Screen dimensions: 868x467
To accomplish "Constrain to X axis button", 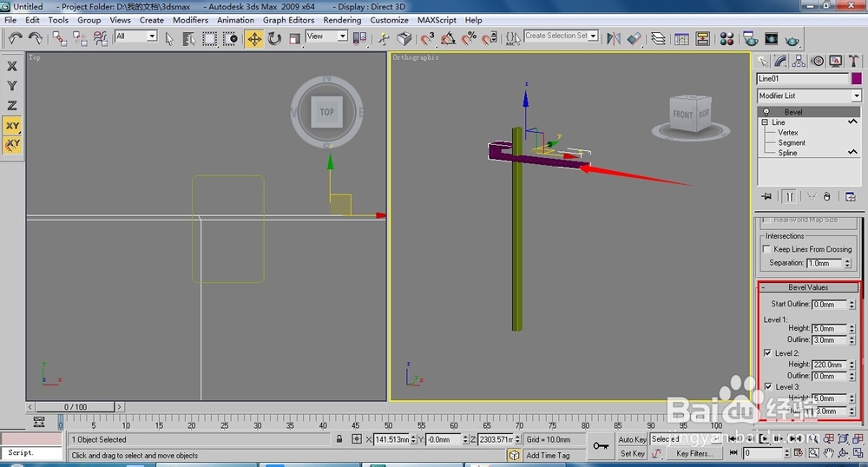I will 11,66.
